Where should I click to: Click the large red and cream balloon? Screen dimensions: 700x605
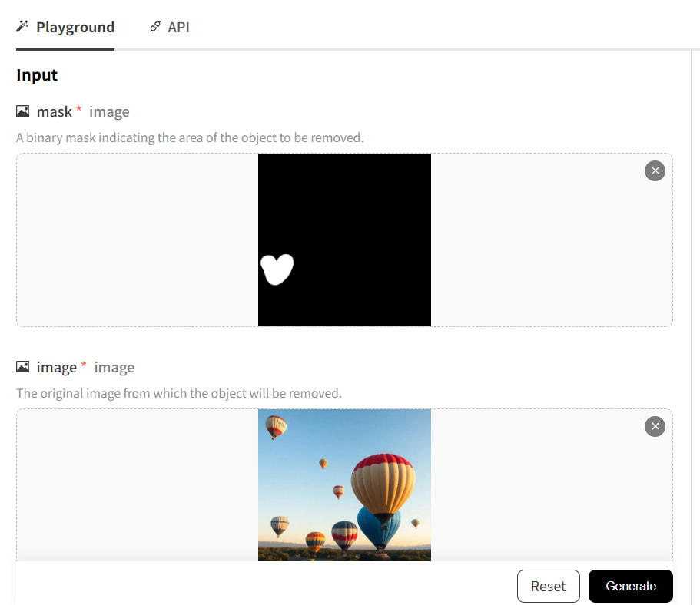coord(383,484)
